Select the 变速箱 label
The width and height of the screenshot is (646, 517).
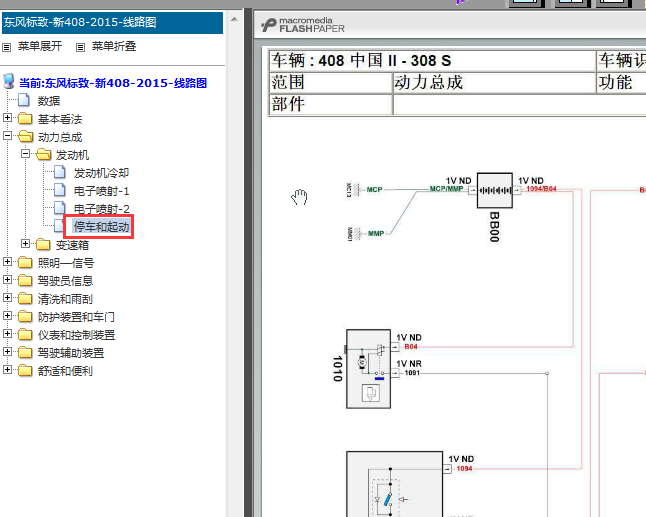(73, 245)
